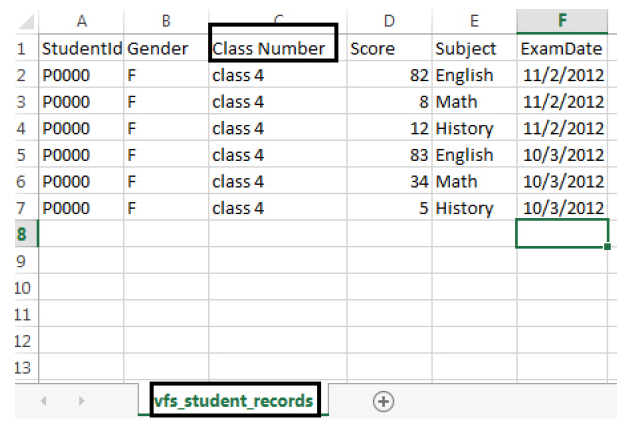
Task: Click the select-all corner triangle
Action: tap(25, 23)
